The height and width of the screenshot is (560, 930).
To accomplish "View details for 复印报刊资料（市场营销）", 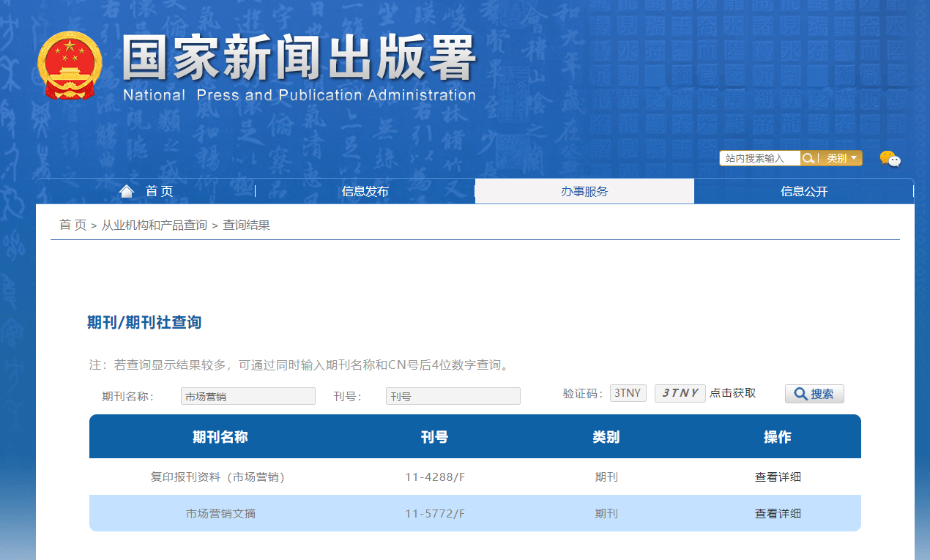I will point(778,477).
